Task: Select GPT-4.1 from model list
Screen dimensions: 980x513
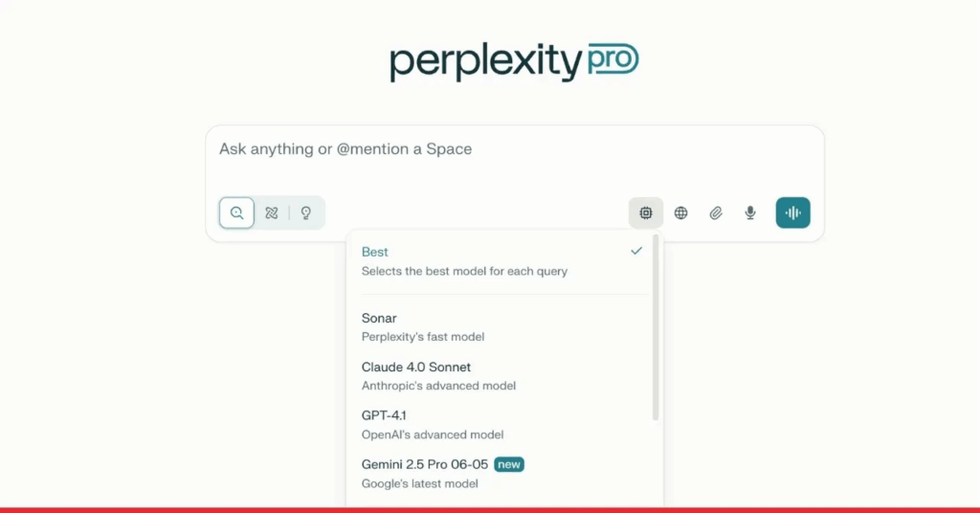Action: pos(385,415)
